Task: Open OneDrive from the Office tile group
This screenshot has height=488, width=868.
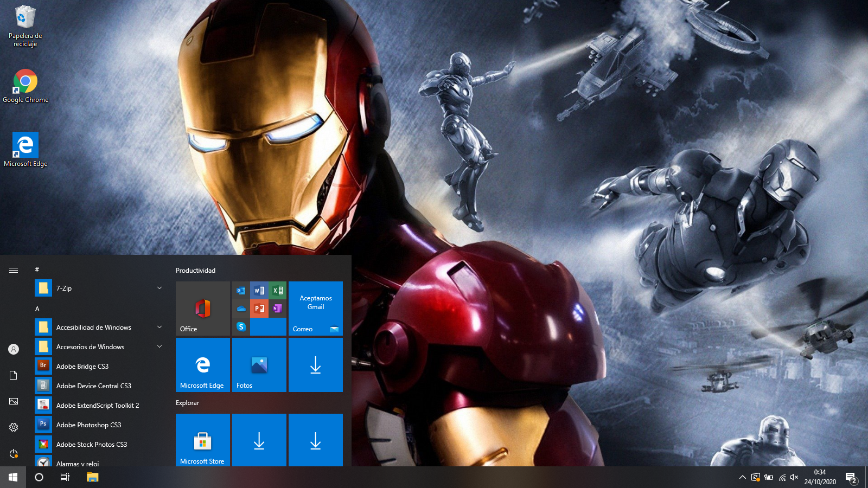Action: click(x=241, y=309)
